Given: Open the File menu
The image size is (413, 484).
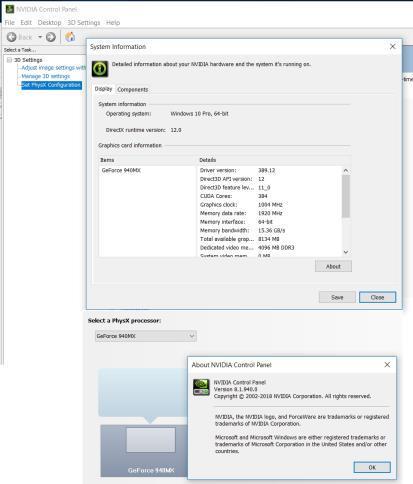Looking at the screenshot, I should click(9, 23).
